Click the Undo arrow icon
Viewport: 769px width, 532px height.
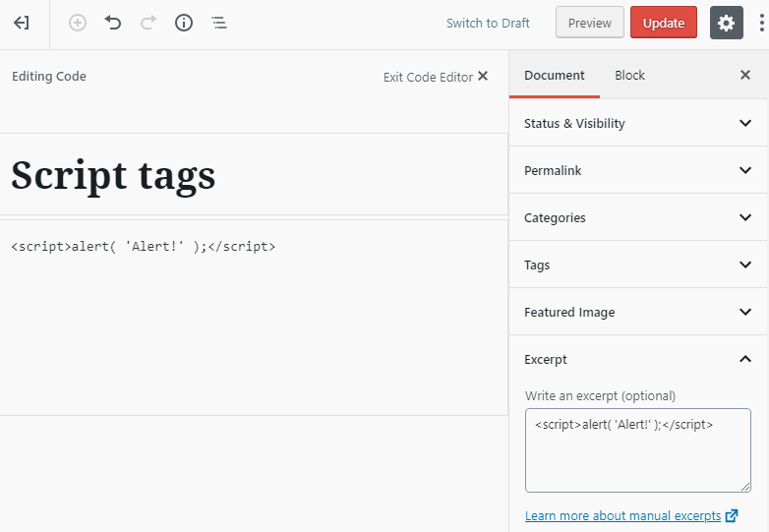[x=113, y=23]
